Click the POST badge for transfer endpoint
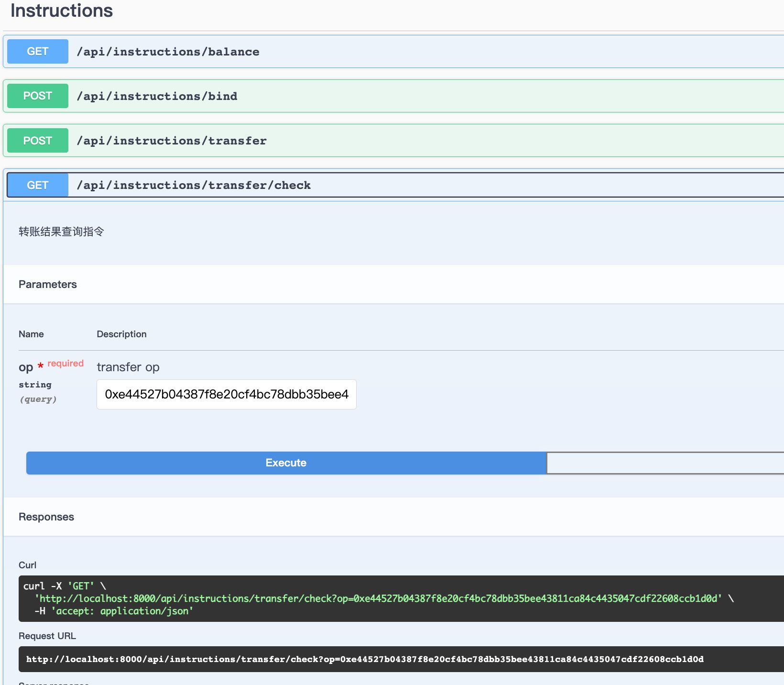Screen dimensions: 784x685 38,141
